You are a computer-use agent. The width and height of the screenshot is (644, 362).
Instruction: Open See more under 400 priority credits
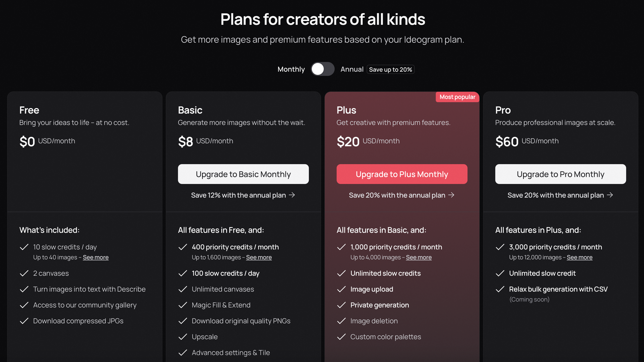coord(259,257)
